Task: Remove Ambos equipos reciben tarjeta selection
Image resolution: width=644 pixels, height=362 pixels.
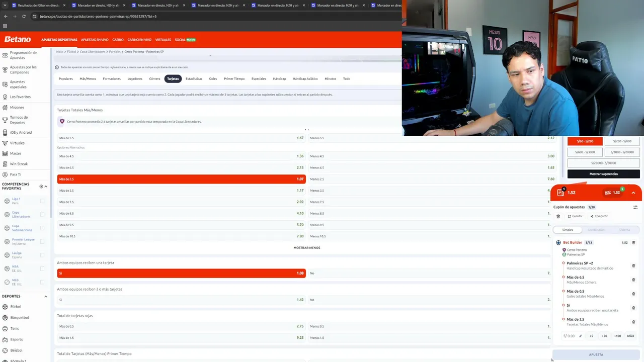Action: pos(633,308)
